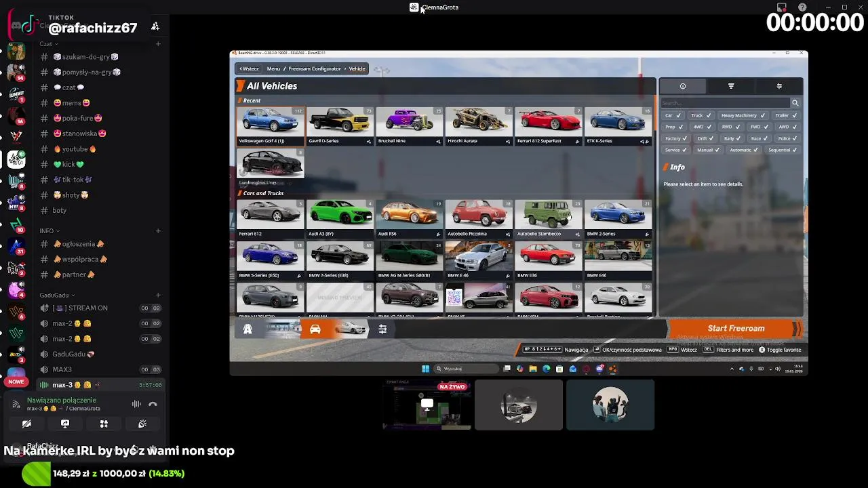Select the road/level icon in the bottom bar
Image resolution: width=868 pixels, height=488 pixels.
pos(248,329)
